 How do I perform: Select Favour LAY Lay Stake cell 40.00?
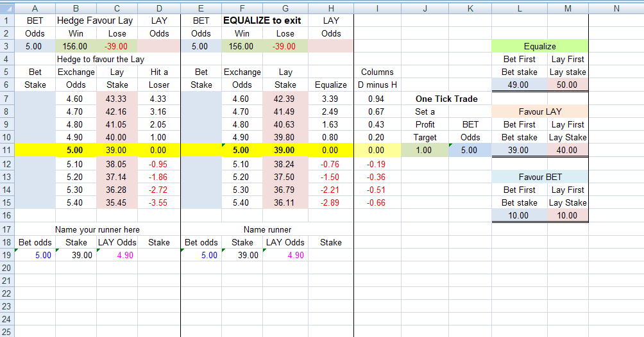tap(567, 151)
